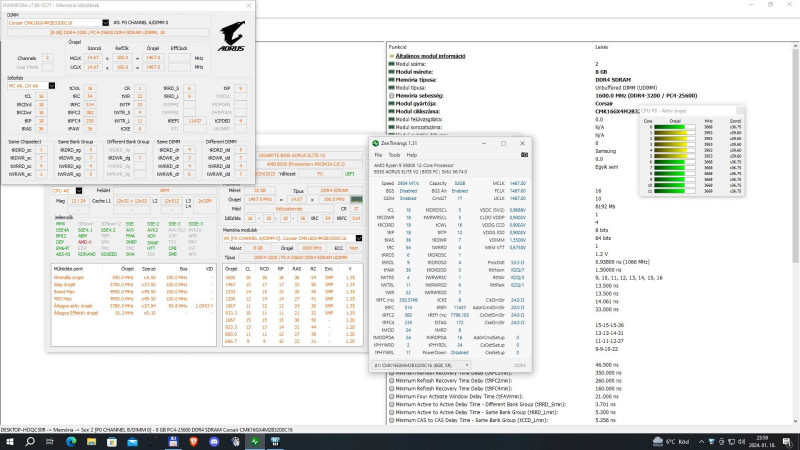Click the HWiNFO status bar path text

tap(147, 430)
